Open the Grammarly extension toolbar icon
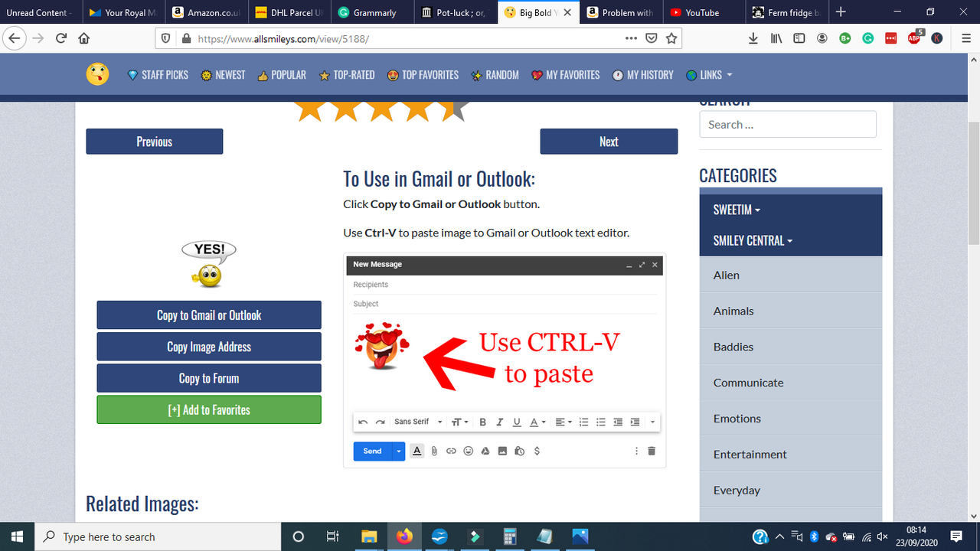 coord(868,38)
